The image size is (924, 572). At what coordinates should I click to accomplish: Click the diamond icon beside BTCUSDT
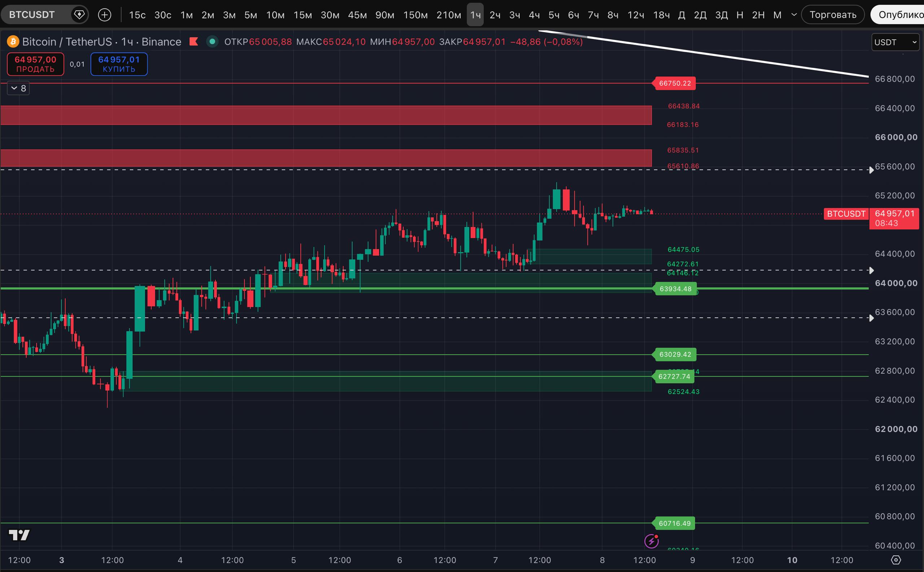click(79, 15)
